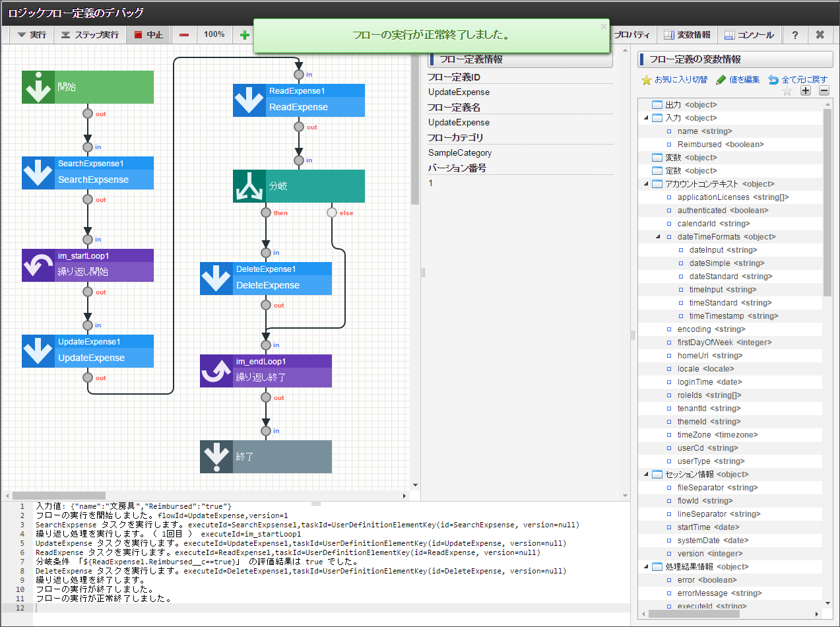Select the locale <locale> row
840x627 pixels.
tap(730, 369)
